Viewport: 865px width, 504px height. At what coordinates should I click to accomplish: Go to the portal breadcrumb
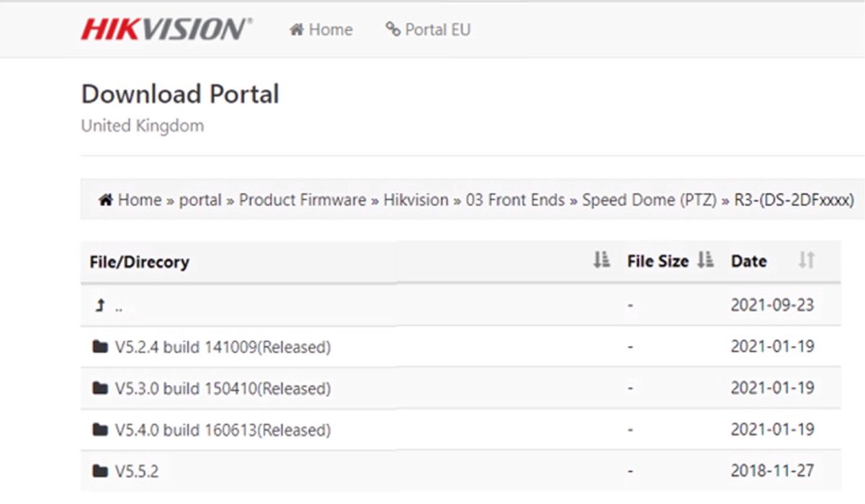[x=200, y=199]
